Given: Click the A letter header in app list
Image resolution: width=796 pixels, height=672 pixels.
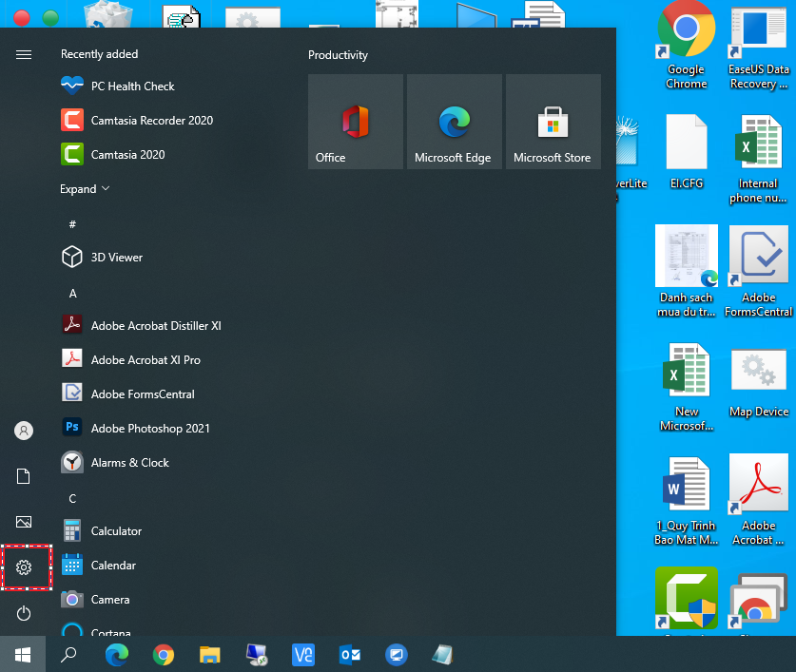Looking at the screenshot, I should pyautogui.click(x=72, y=294).
